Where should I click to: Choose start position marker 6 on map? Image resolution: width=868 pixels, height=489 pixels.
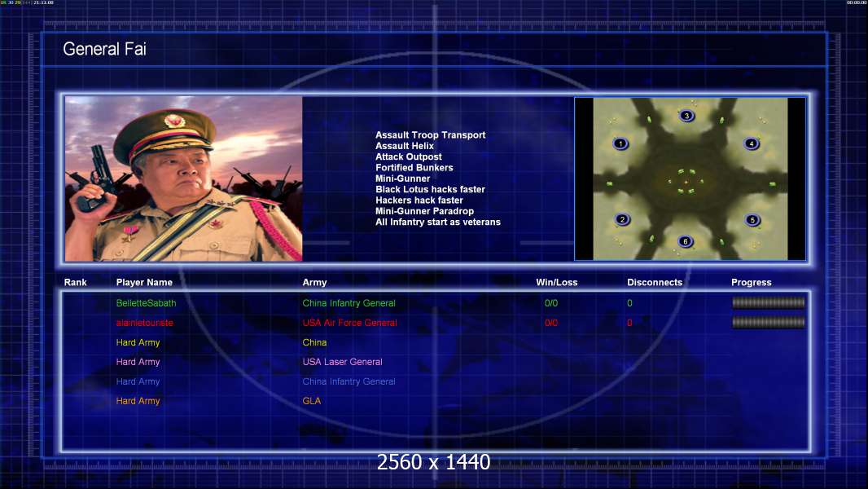coord(686,241)
